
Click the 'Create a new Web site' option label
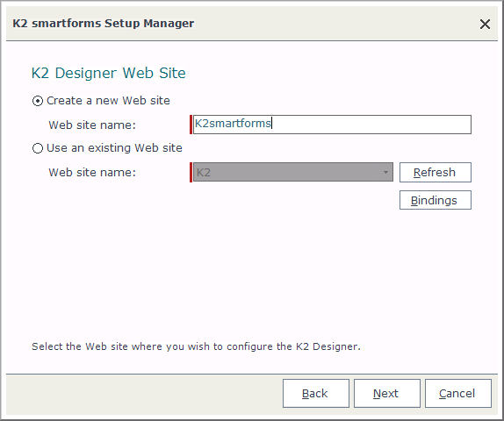(x=108, y=101)
